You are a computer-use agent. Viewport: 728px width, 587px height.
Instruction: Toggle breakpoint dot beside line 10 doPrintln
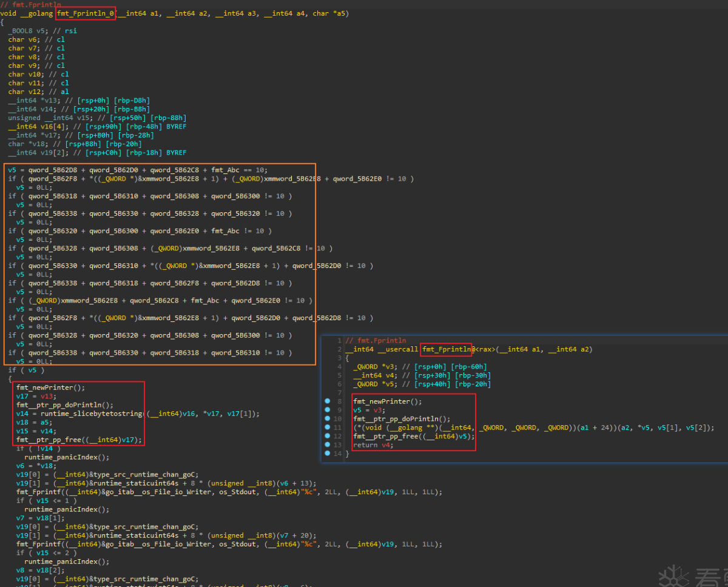click(328, 419)
